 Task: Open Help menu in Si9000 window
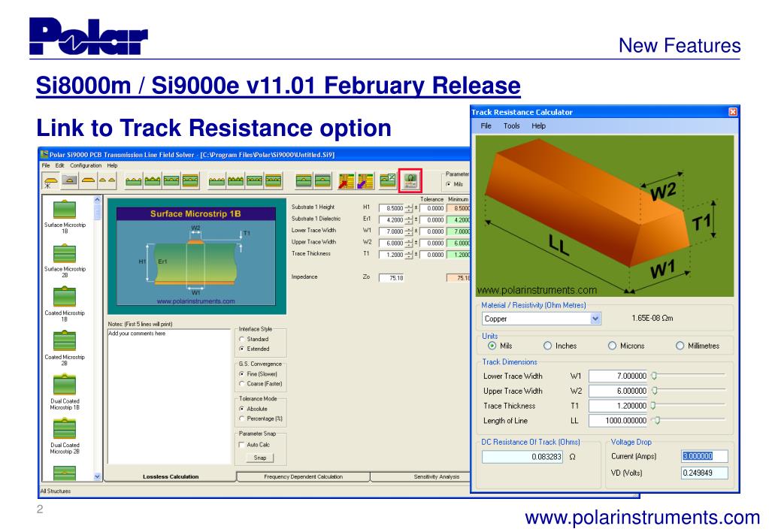tap(112, 165)
